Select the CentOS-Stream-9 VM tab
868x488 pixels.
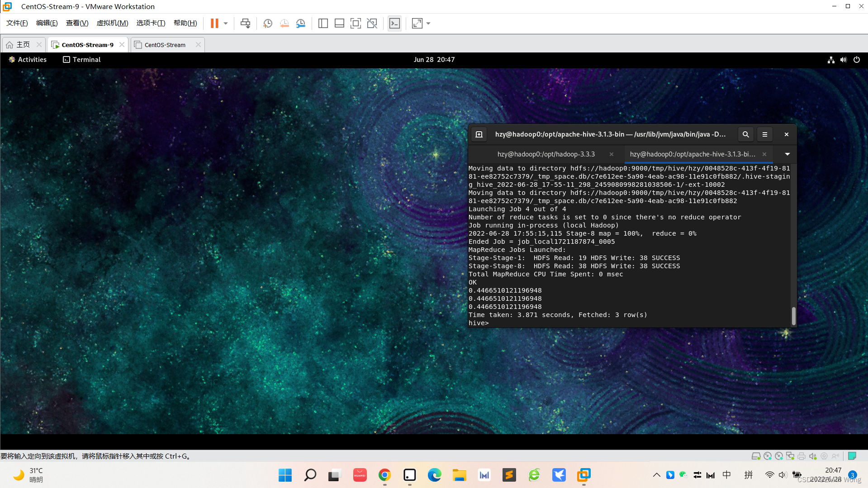[x=87, y=45]
